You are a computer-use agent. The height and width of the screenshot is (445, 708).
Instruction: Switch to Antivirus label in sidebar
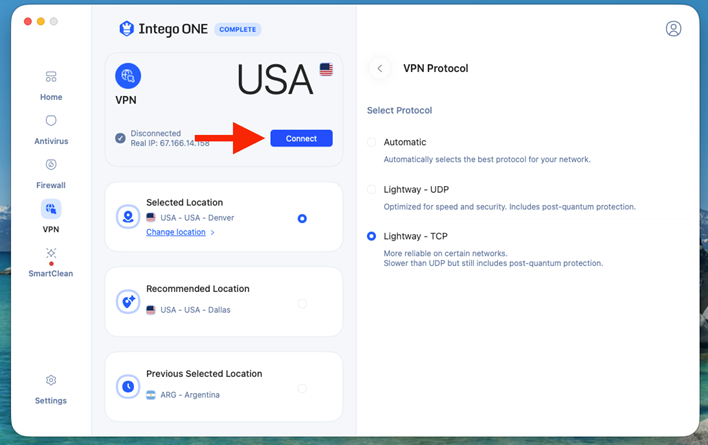click(51, 141)
